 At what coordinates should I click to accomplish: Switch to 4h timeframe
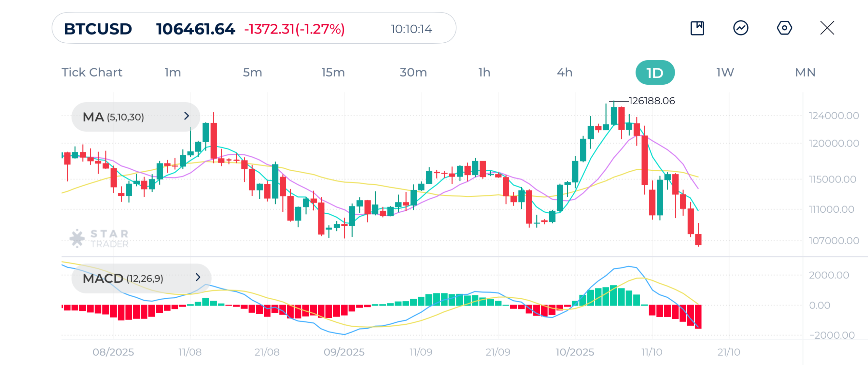(565, 72)
